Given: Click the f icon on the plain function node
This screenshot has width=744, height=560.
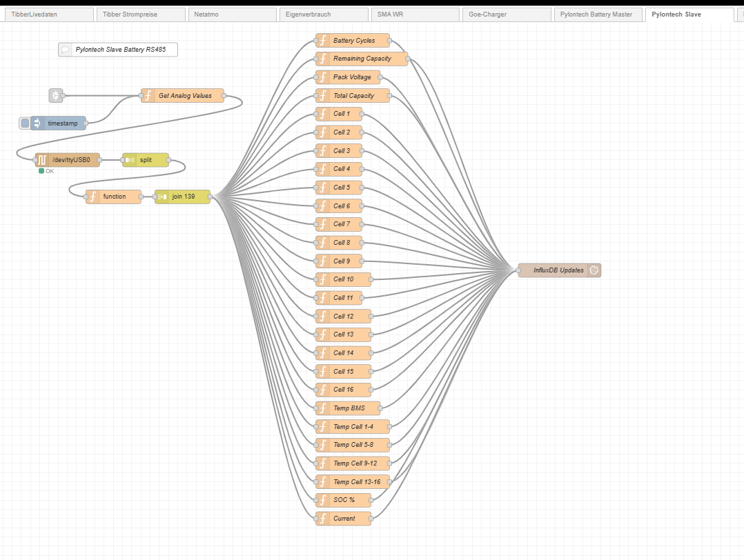Looking at the screenshot, I should 92,197.
